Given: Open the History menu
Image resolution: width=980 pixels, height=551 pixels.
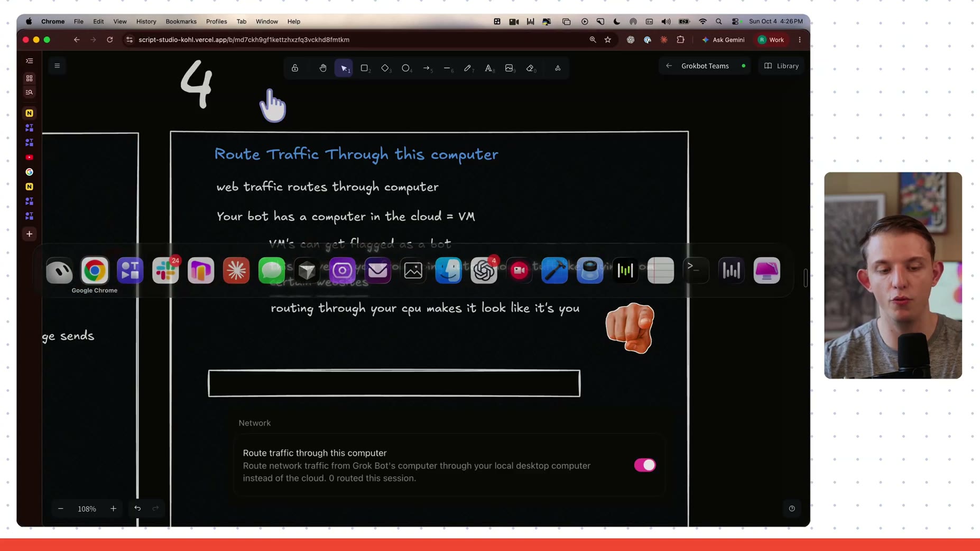Looking at the screenshot, I should (x=146, y=22).
